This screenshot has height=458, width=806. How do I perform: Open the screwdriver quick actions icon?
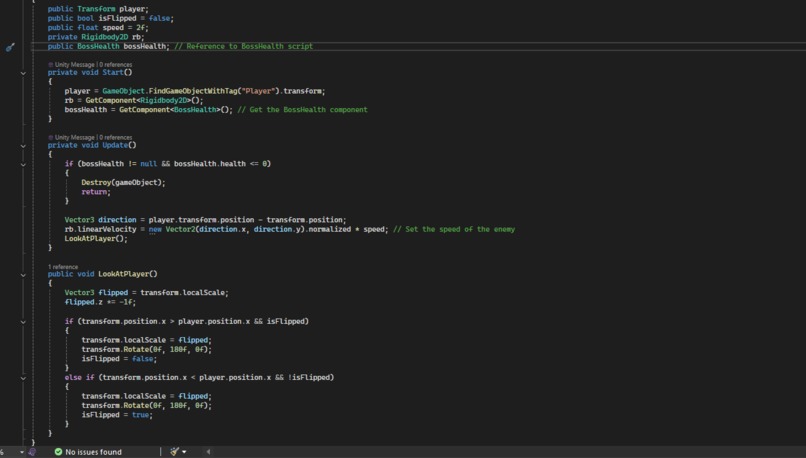(10, 47)
